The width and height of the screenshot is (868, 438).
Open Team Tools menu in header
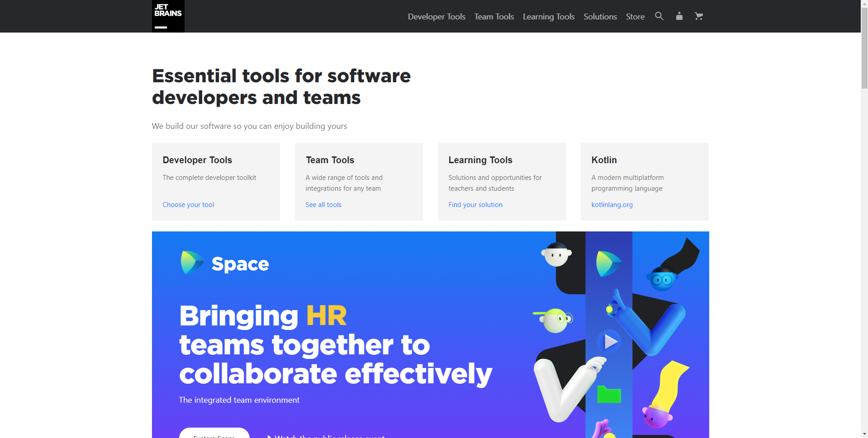point(494,17)
